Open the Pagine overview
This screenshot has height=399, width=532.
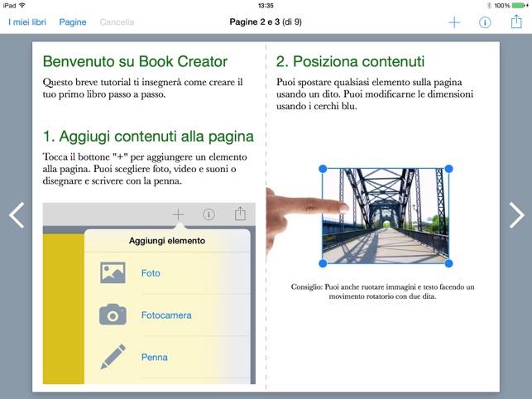[73, 22]
